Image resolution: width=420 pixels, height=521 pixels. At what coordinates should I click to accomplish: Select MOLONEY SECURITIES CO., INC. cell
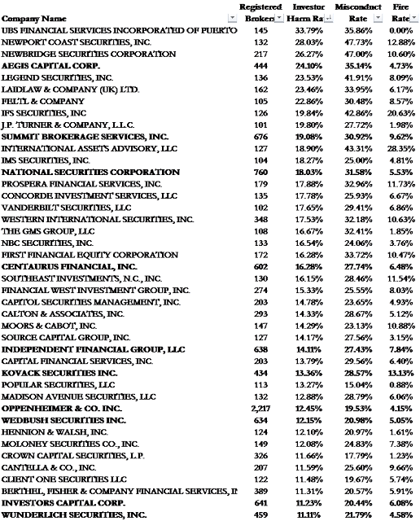[70, 444]
